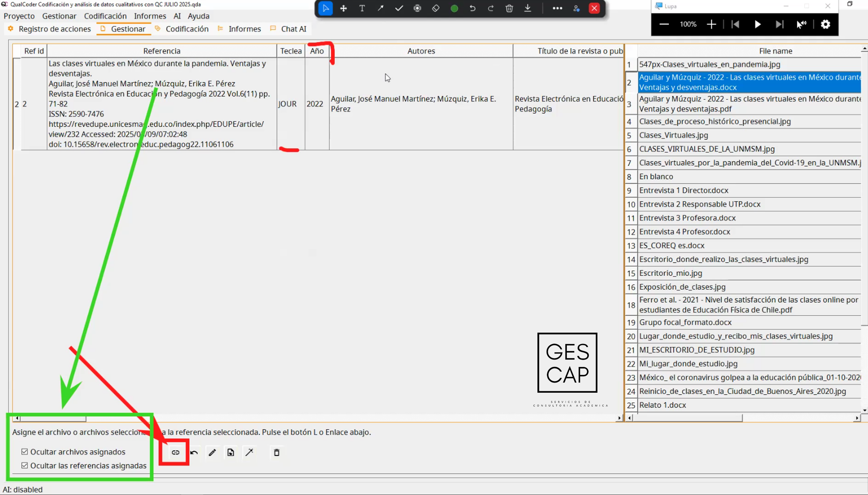Click the Autores column header
The height and width of the screenshot is (495, 868).
(x=421, y=51)
